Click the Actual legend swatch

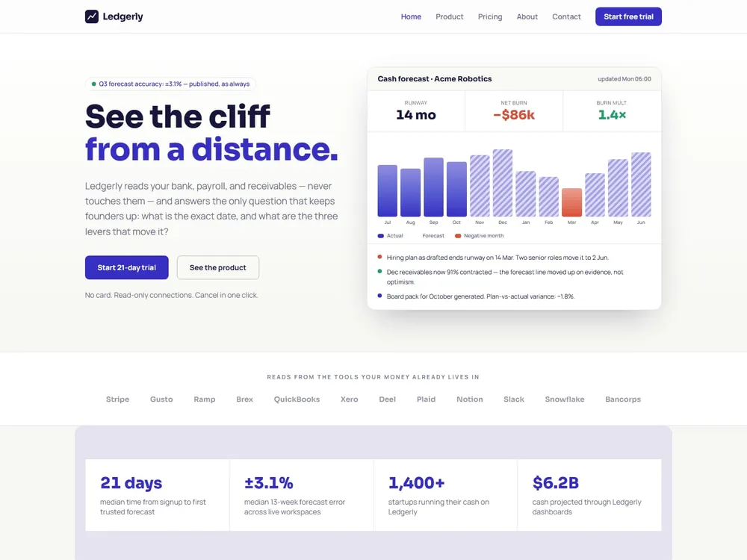point(381,236)
